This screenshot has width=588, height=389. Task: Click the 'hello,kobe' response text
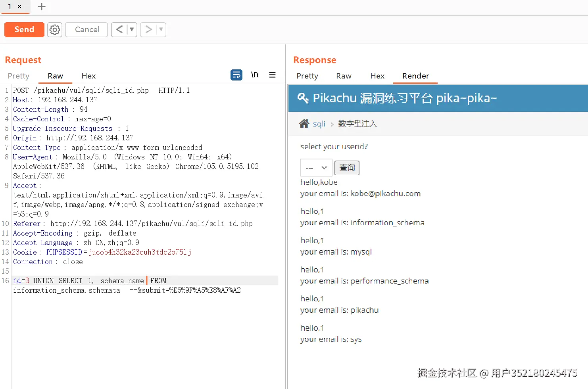tap(319, 182)
